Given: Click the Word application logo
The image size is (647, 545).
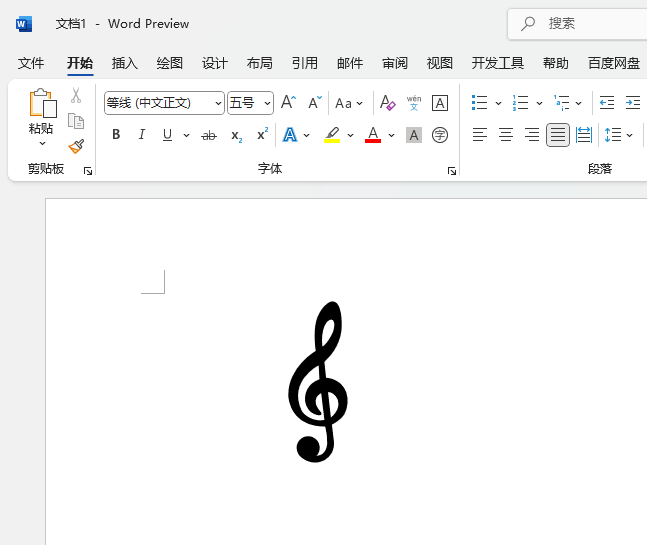Looking at the screenshot, I should coord(24,24).
